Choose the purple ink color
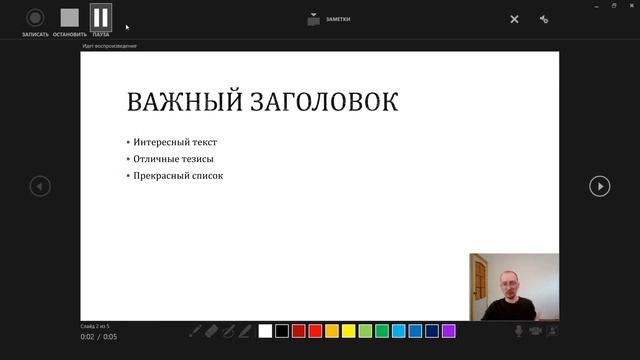This screenshot has width=640, height=360. 449,331
